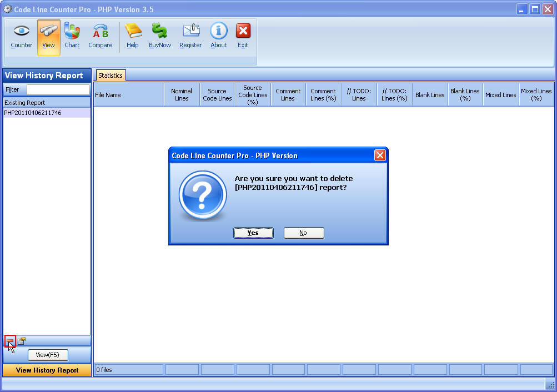This screenshot has height=392, width=557.
Task: Click the BuyNow toolbar icon
Action: [x=159, y=35]
